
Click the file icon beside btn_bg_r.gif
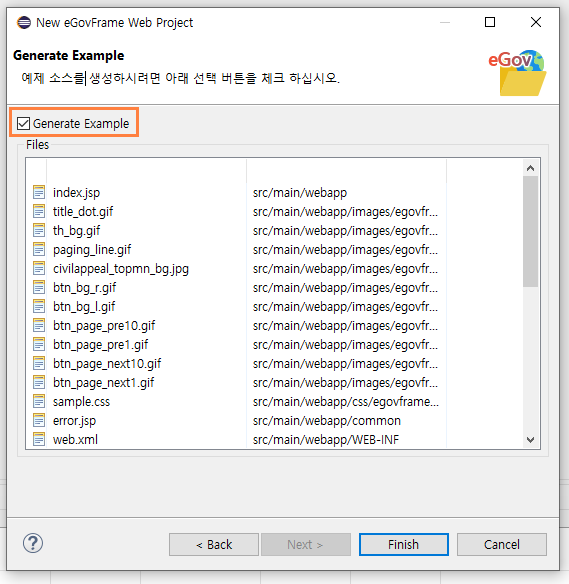(39, 287)
